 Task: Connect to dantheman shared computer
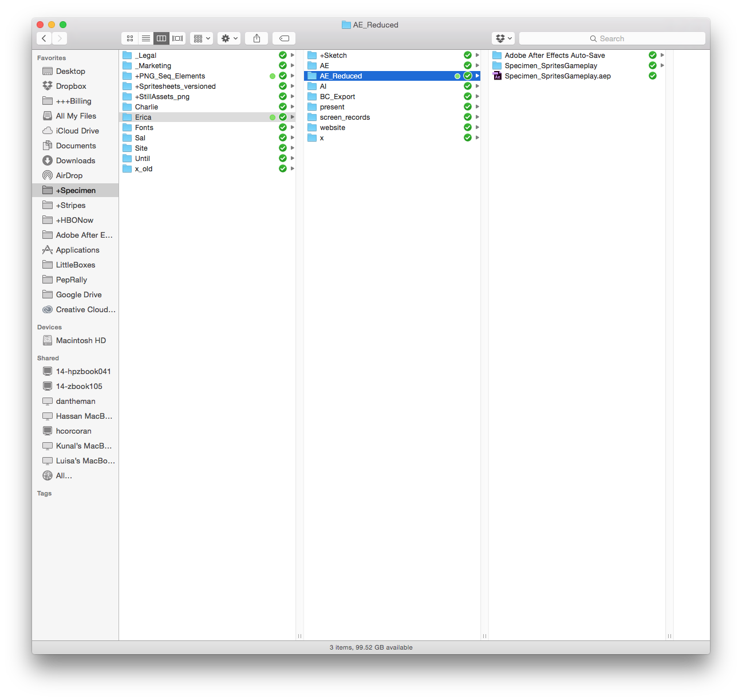tap(75, 401)
